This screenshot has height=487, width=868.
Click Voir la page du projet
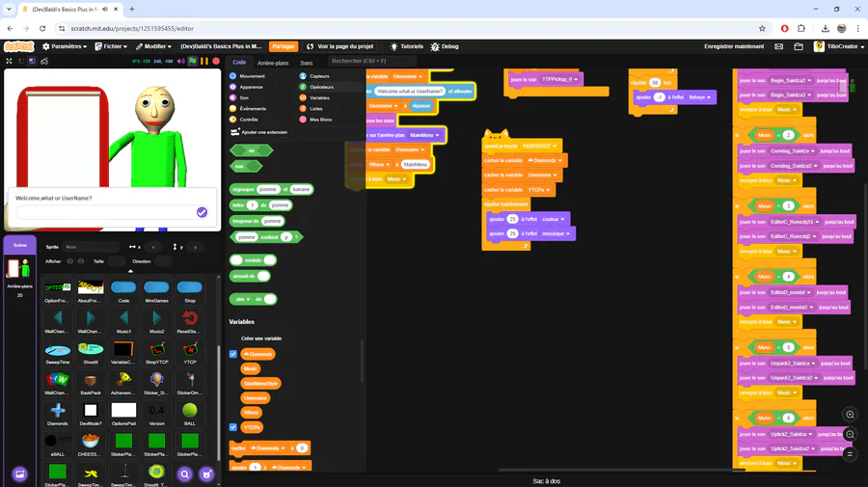[339, 46]
